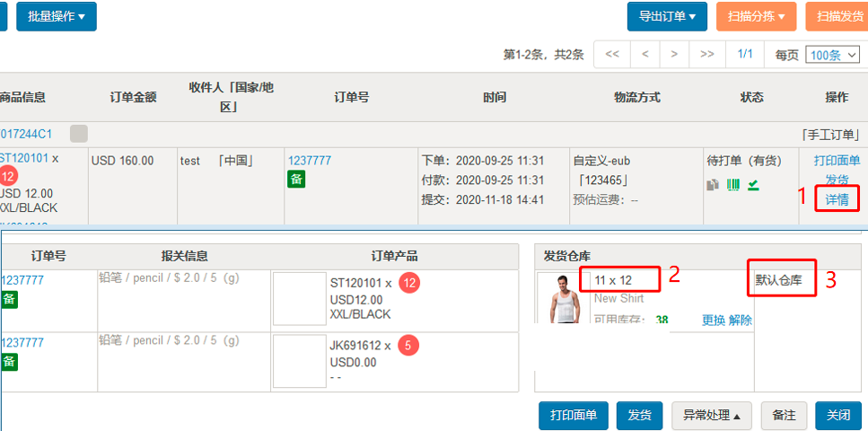Image resolution: width=868 pixels, height=431 pixels.
Task: Click the New Shirt product thumbnail
Action: coord(561,297)
